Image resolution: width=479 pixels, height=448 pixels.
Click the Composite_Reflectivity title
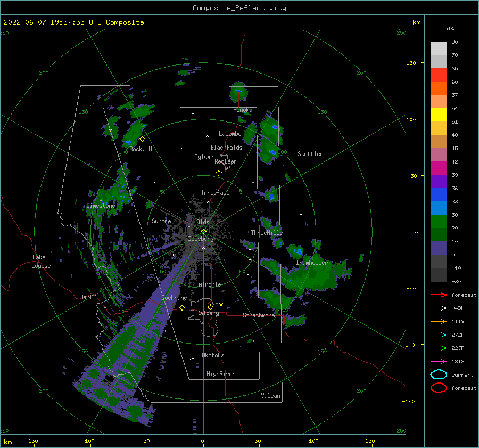coord(239,8)
